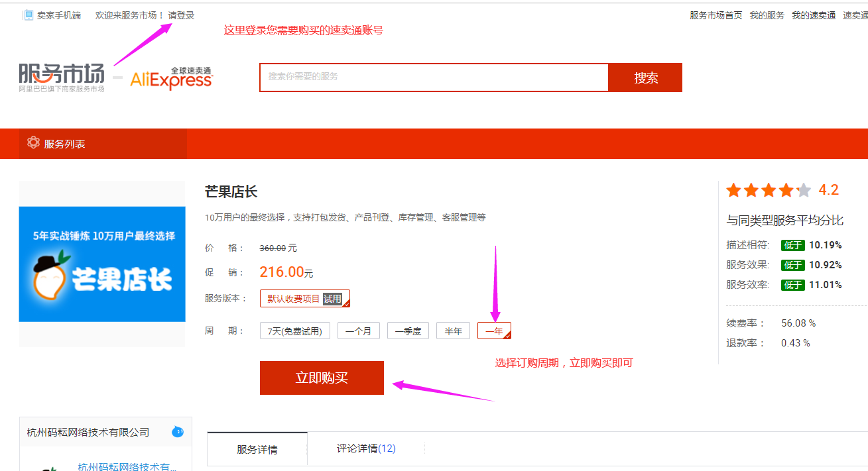Click the 搜索 search button
The width and height of the screenshot is (868, 471).
point(646,78)
